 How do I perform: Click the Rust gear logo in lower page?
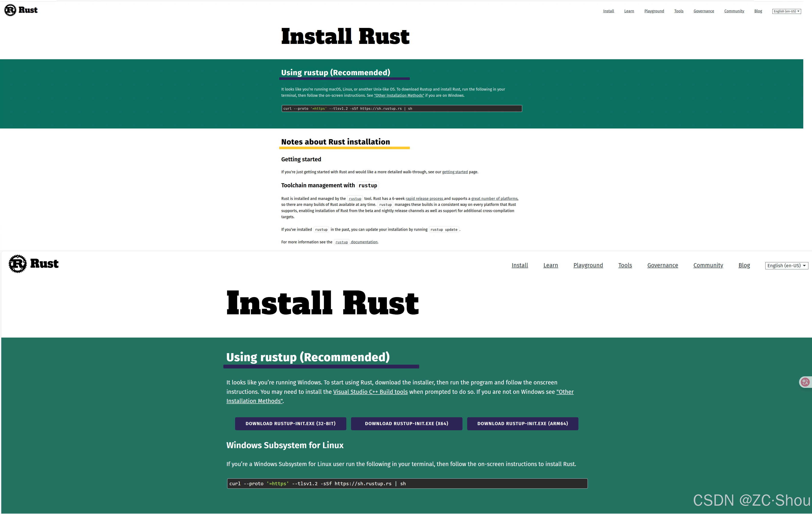click(17, 264)
